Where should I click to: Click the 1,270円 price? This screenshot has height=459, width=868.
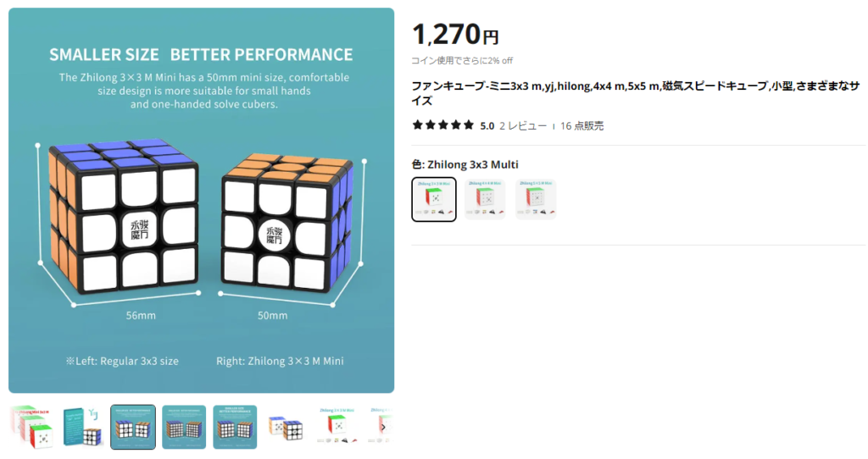[x=455, y=35]
